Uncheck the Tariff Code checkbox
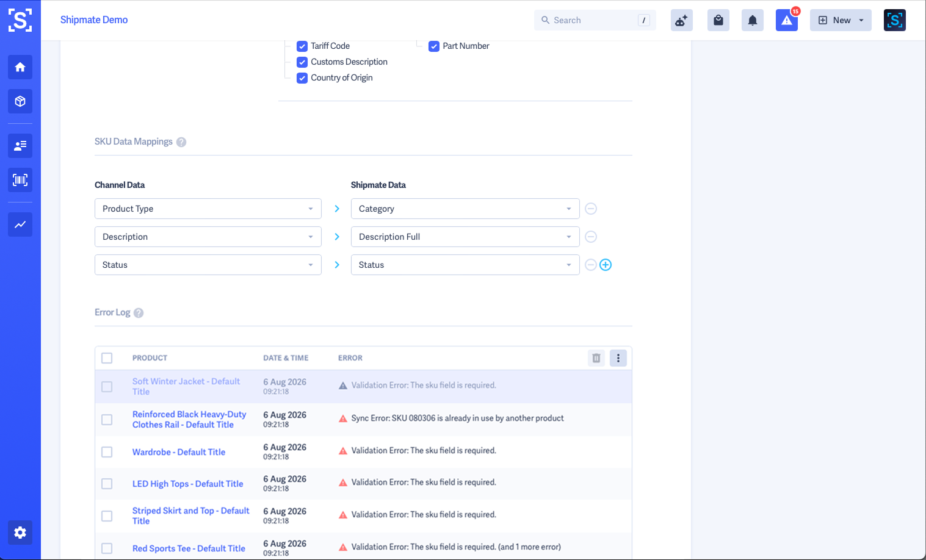 tap(302, 46)
